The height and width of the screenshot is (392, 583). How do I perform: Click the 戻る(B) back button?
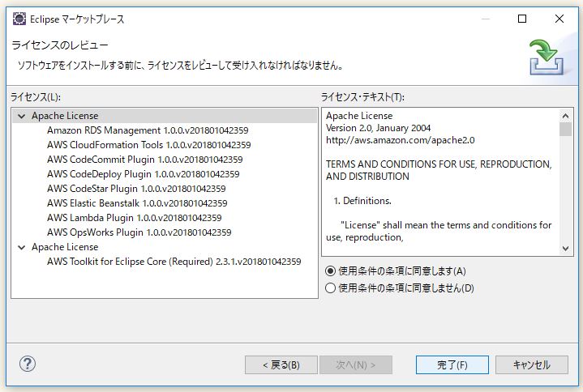coord(281,365)
